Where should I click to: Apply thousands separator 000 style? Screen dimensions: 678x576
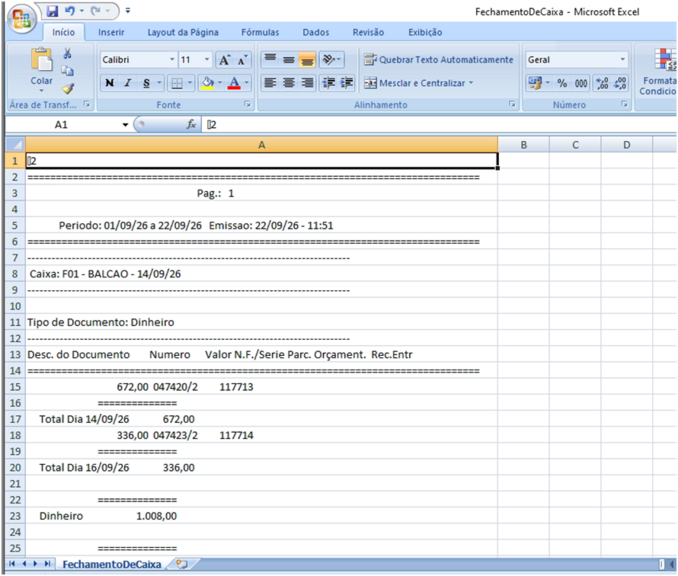581,83
